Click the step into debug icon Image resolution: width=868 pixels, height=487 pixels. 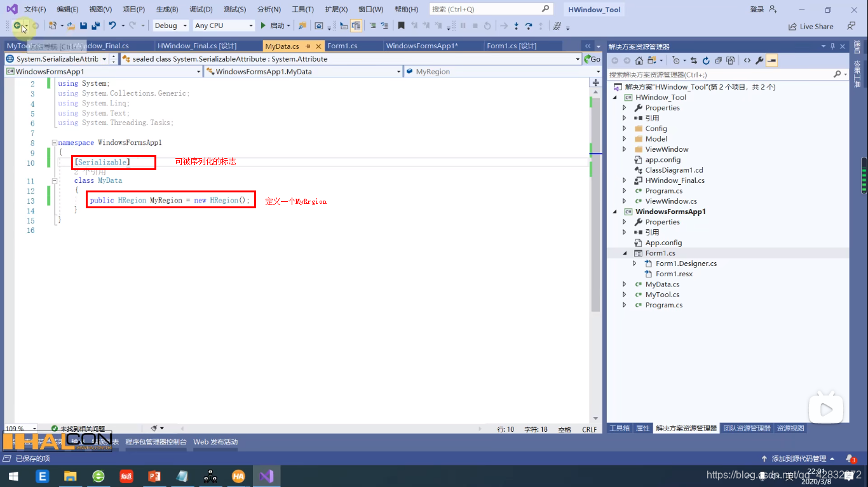tap(516, 25)
